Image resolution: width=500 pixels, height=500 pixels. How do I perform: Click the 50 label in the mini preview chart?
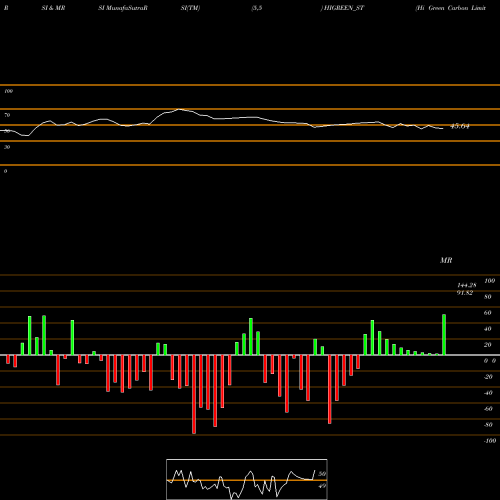(x=322, y=474)
